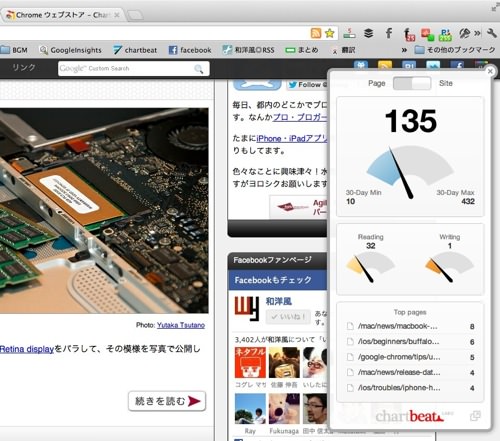Click the red extension icon with green dot
The image size is (500, 441).
[x=428, y=34]
